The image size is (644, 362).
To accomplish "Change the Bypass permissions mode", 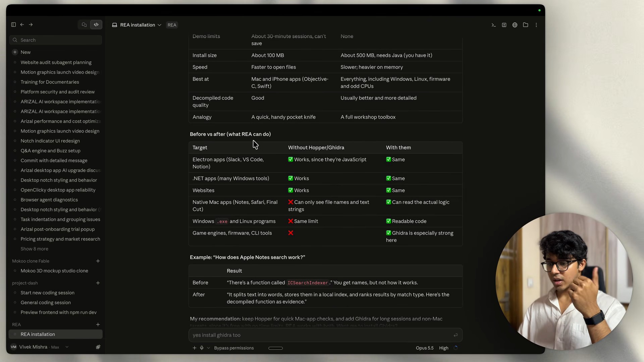I will (x=234, y=348).
